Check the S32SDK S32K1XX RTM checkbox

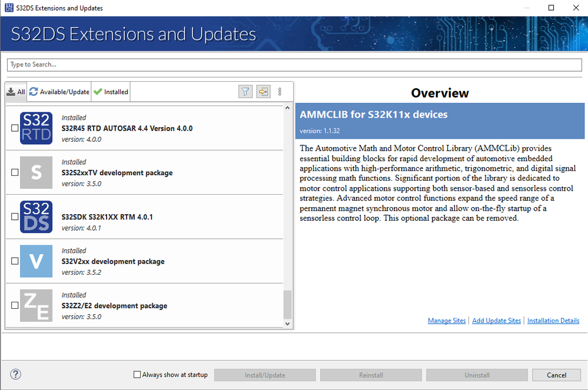point(15,216)
